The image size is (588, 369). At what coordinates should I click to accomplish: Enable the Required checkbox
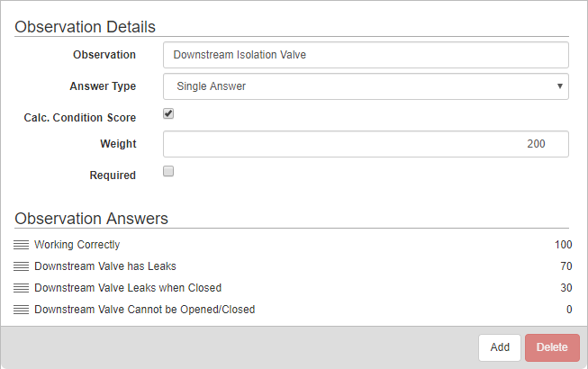click(168, 171)
